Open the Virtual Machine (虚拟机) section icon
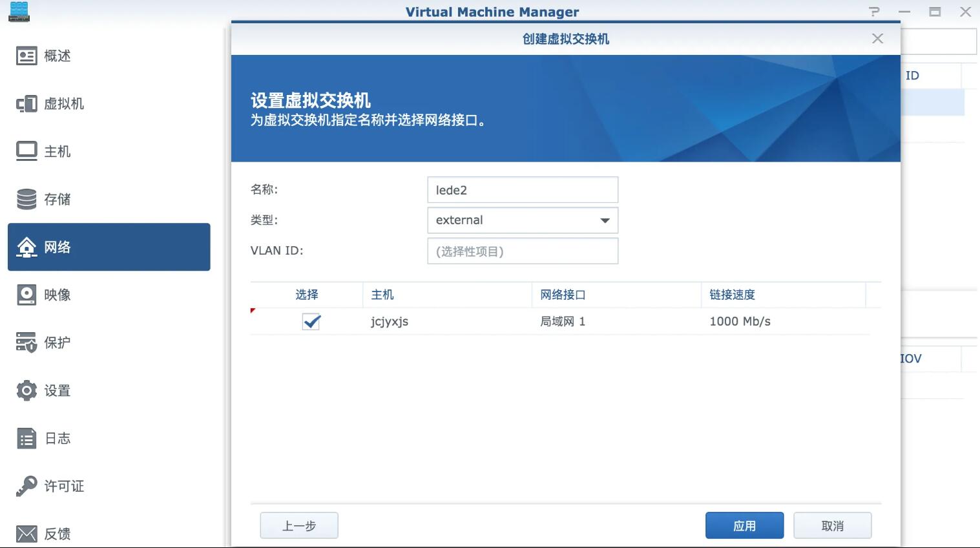980x548 pixels. [26, 104]
